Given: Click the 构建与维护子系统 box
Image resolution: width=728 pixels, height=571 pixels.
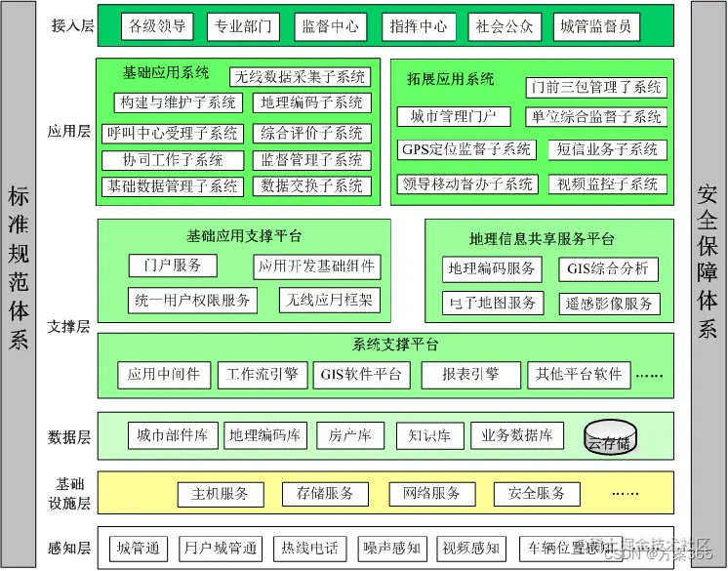Looking at the screenshot, I should 179,102.
